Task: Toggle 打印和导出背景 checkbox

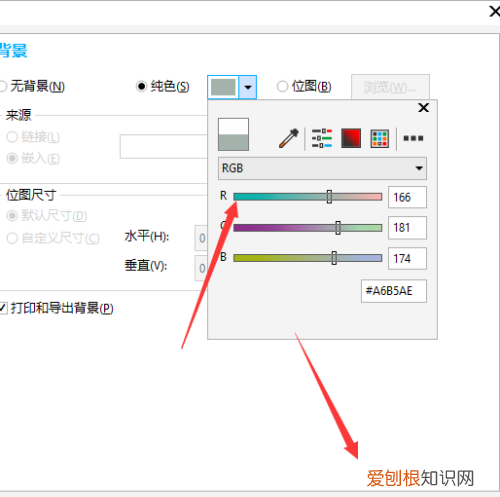Action: (x=3, y=308)
